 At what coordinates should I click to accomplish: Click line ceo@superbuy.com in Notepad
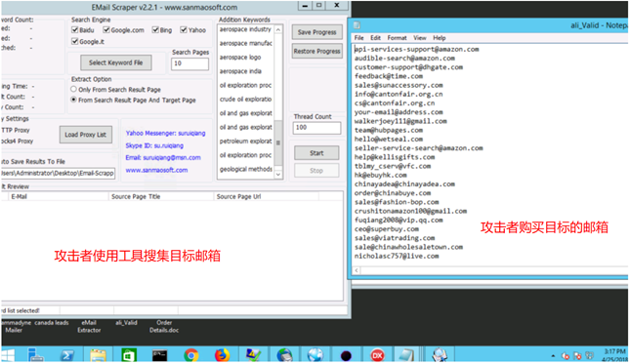387,229
